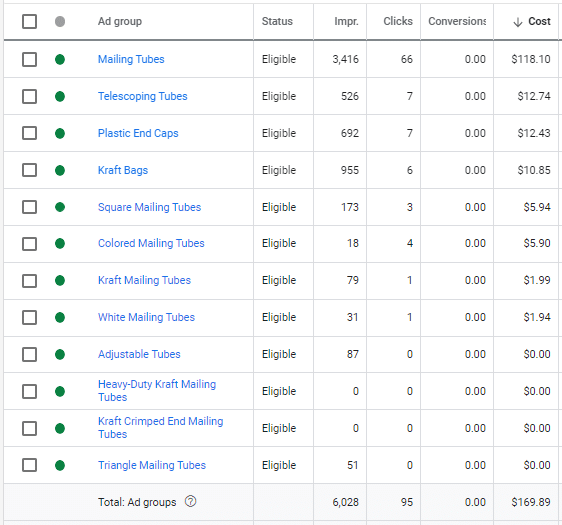Open status dot menu for Mailing Tubes
The width and height of the screenshot is (562, 525).
click(60, 59)
